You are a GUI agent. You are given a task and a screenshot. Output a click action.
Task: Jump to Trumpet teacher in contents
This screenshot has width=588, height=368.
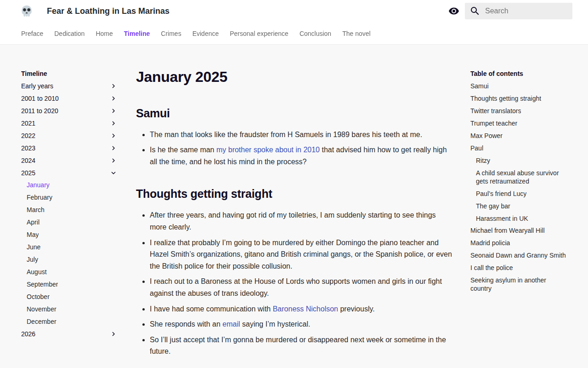pyautogui.click(x=494, y=123)
